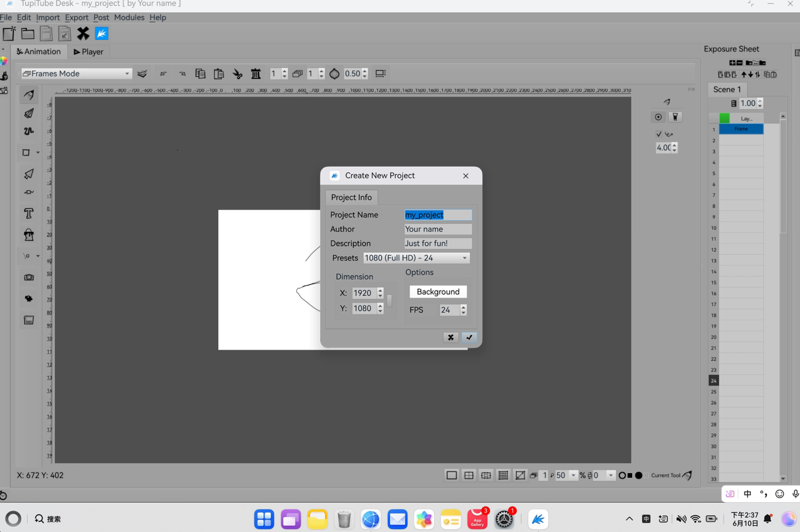
Task: Open the zoom 50 percent dropdown
Action: (573, 475)
